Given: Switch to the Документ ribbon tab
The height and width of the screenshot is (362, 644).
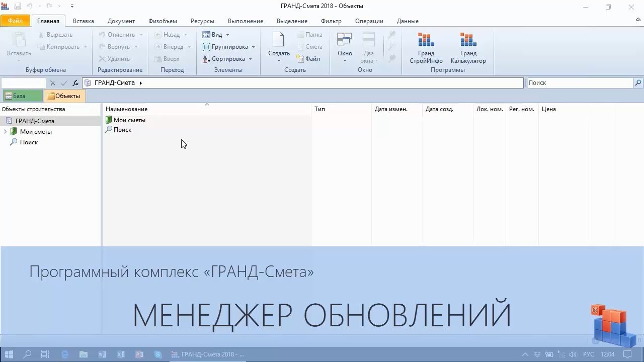Looking at the screenshot, I should coord(121,21).
